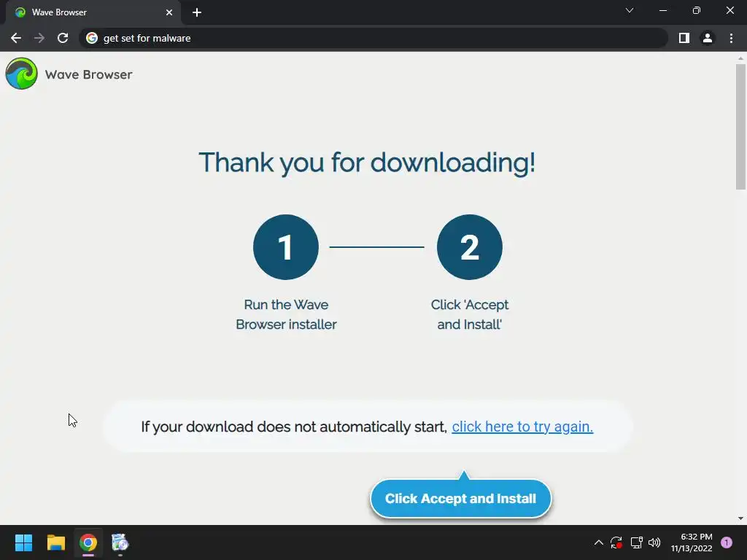Focus the address bar showing 'get set for malware'

[373, 38]
